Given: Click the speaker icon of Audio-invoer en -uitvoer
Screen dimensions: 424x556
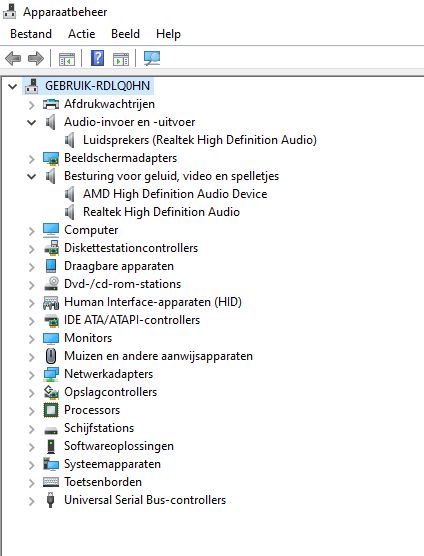Looking at the screenshot, I should (51, 122).
